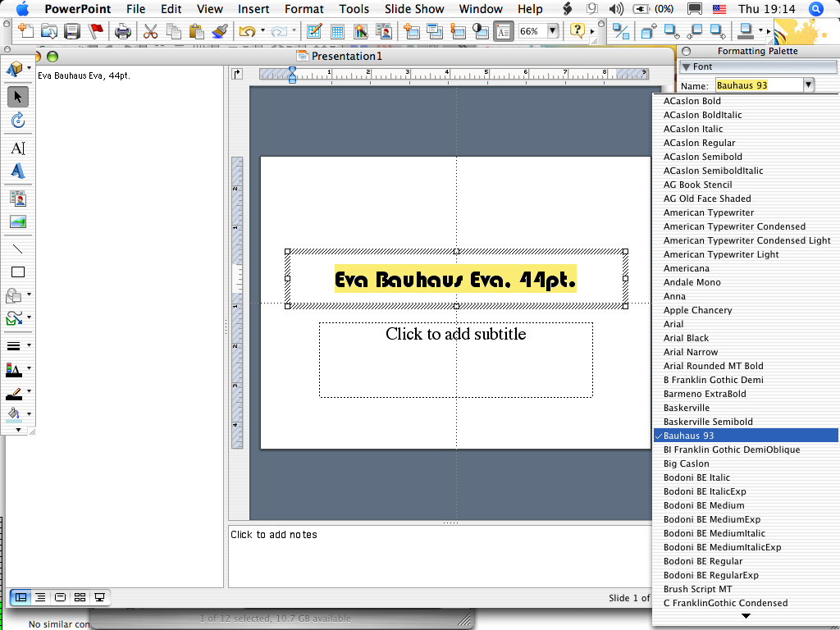Switch to Outline view button
840x630 pixels.
[x=41, y=597]
